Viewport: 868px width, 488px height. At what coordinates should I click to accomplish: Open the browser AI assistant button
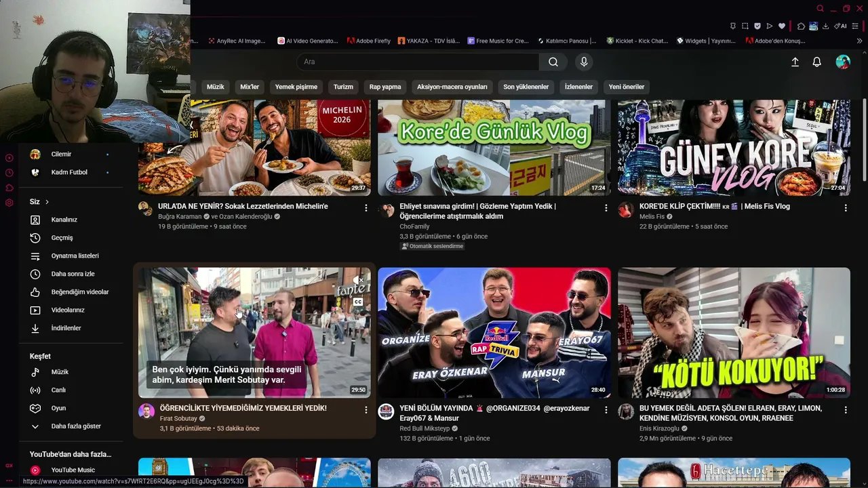coord(841,26)
